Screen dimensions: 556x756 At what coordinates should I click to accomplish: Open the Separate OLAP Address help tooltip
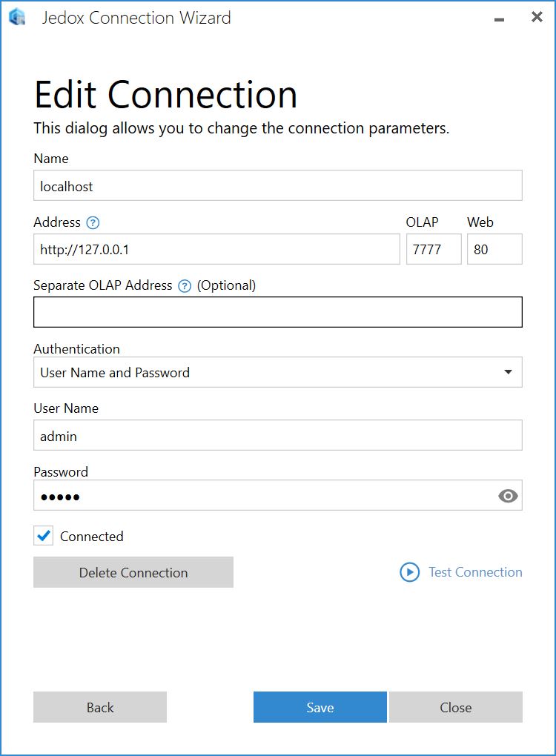183,286
